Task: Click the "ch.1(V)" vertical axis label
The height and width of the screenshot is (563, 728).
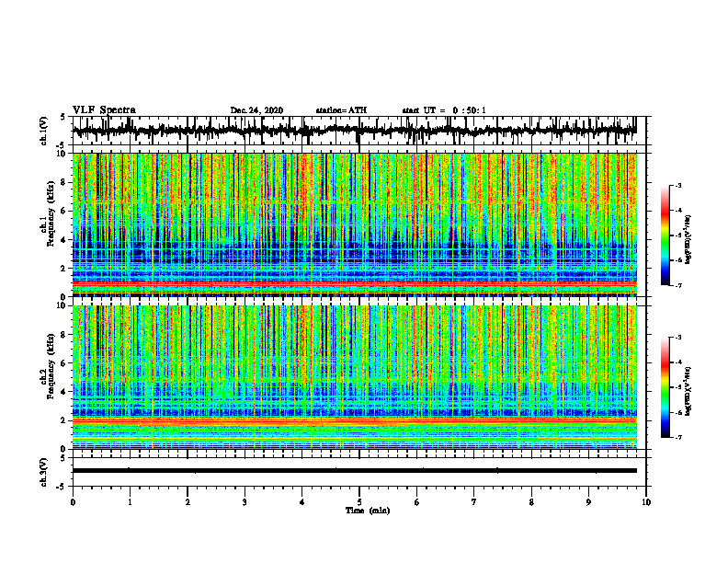Action: click(x=43, y=132)
